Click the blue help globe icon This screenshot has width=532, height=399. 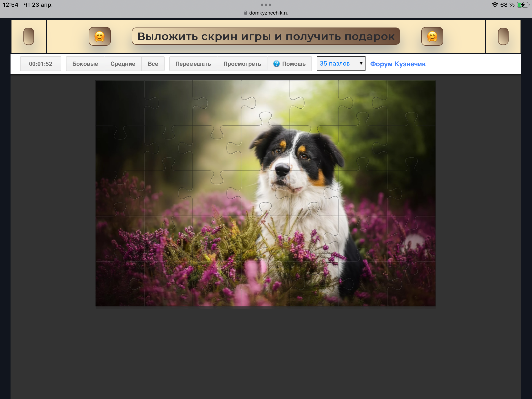click(276, 64)
